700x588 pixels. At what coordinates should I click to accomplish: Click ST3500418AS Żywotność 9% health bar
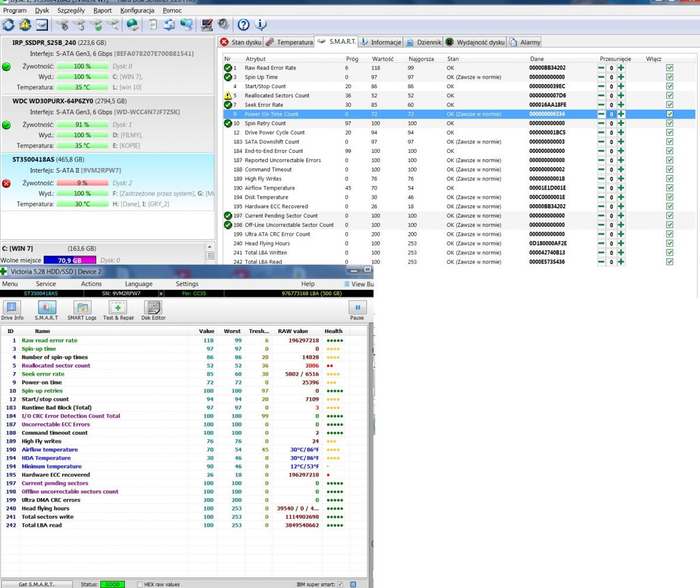(x=82, y=183)
